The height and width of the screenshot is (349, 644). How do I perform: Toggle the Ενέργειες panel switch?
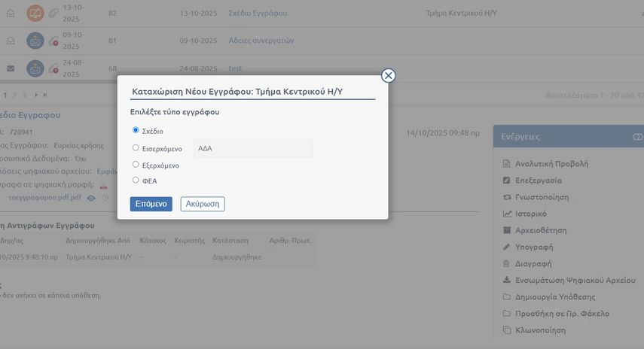[x=638, y=137]
